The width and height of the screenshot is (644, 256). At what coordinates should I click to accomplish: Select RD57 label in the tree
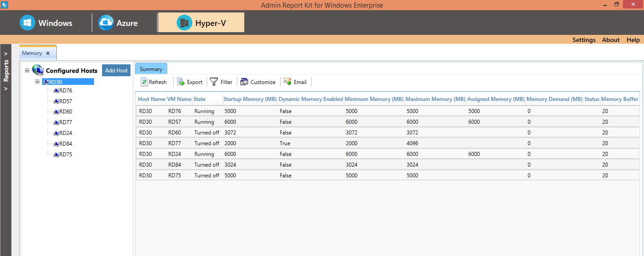point(66,101)
